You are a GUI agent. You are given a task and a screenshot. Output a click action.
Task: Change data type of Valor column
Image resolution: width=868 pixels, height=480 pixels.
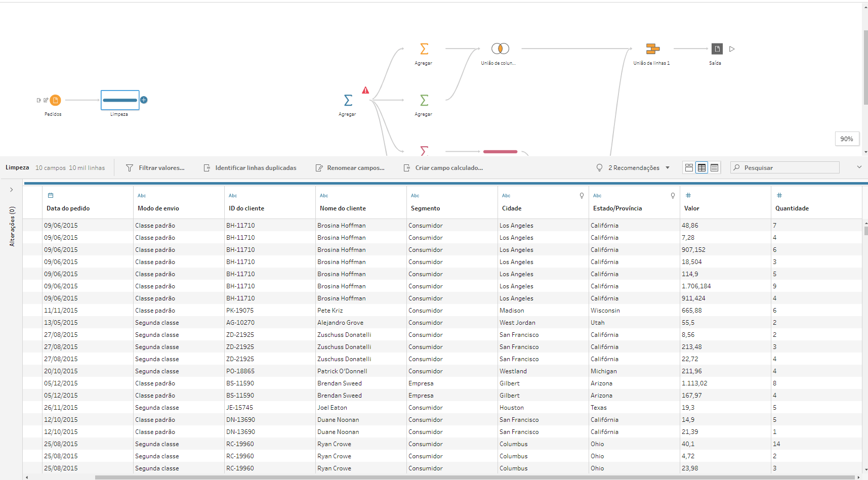click(x=688, y=196)
